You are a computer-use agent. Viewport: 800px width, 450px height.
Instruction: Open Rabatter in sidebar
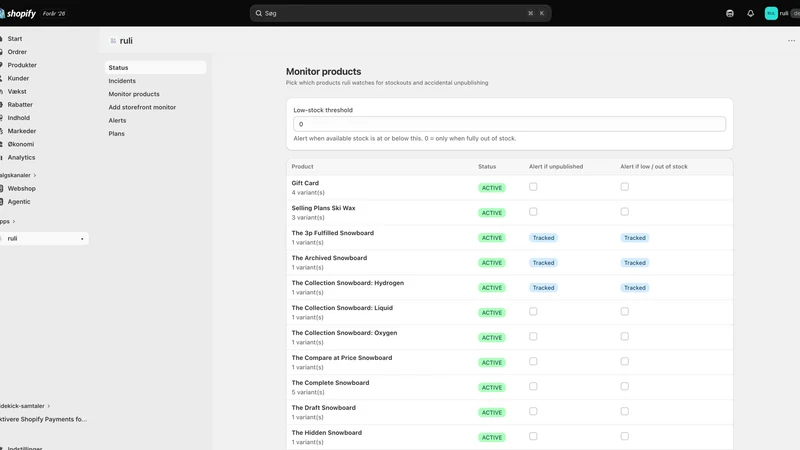tap(20, 105)
